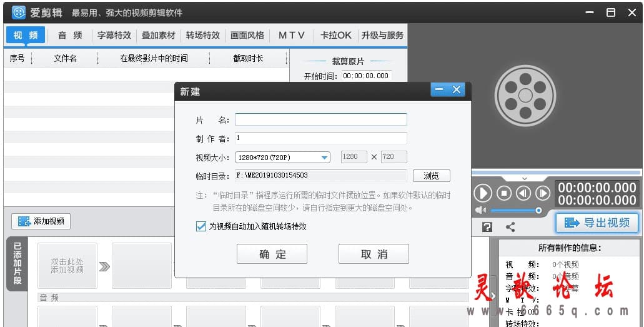The height and width of the screenshot is (327, 644).
Task: Click the 00:00:00.000 timecode display
Action: pyautogui.click(x=597, y=194)
